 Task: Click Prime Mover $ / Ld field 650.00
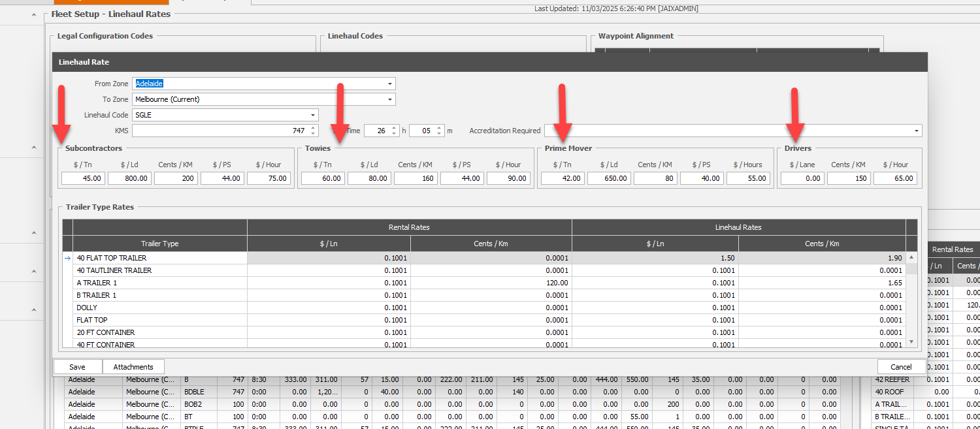[609, 178]
